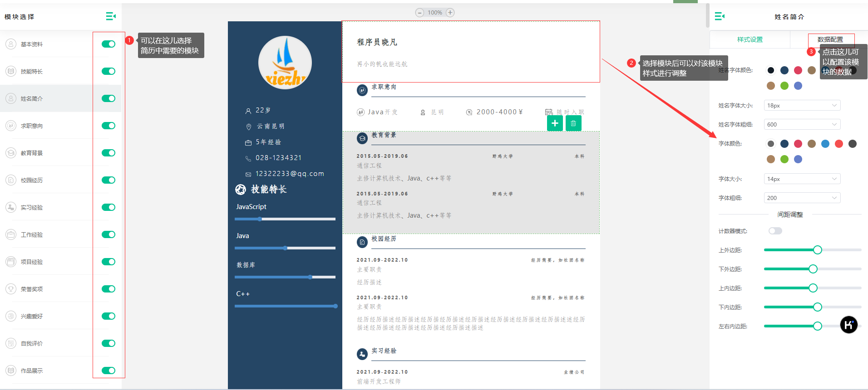Toggle off the 技能特长 module switch
This screenshot has height=390, width=868.
coord(108,71)
